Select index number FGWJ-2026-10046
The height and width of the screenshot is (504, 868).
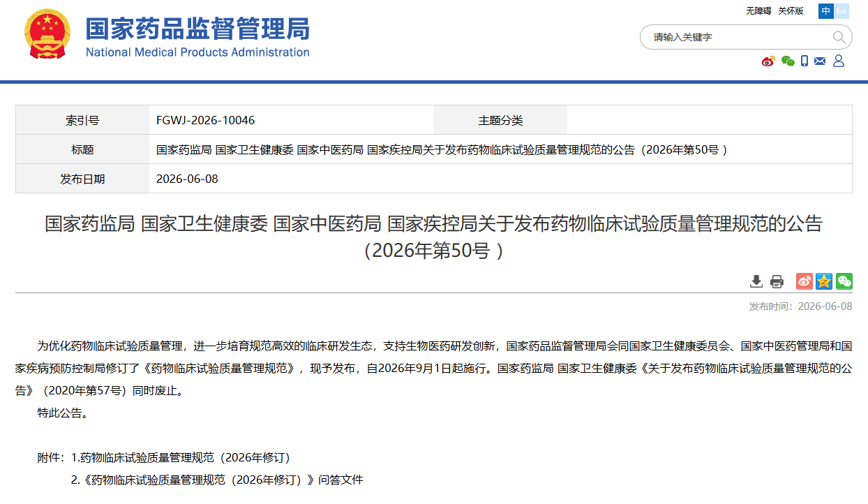click(x=206, y=120)
